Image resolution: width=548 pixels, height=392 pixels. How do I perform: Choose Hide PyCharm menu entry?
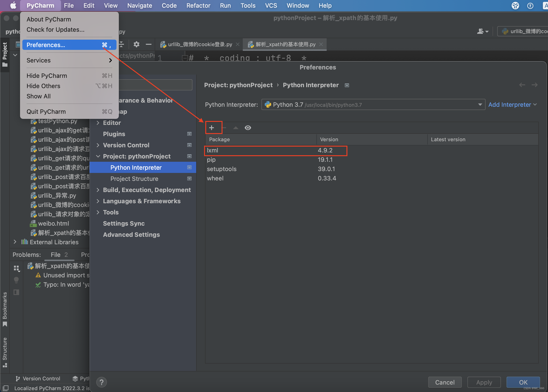[x=69, y=76]
